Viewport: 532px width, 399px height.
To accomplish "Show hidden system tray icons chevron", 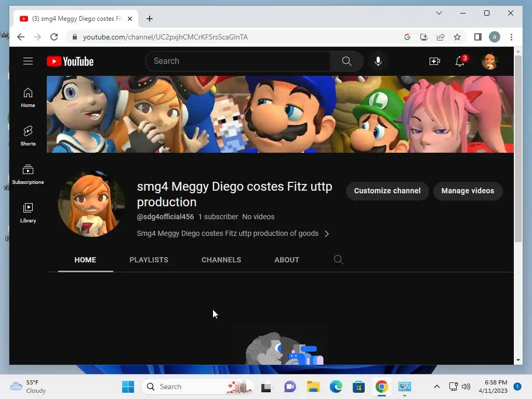I will (436, 387).
